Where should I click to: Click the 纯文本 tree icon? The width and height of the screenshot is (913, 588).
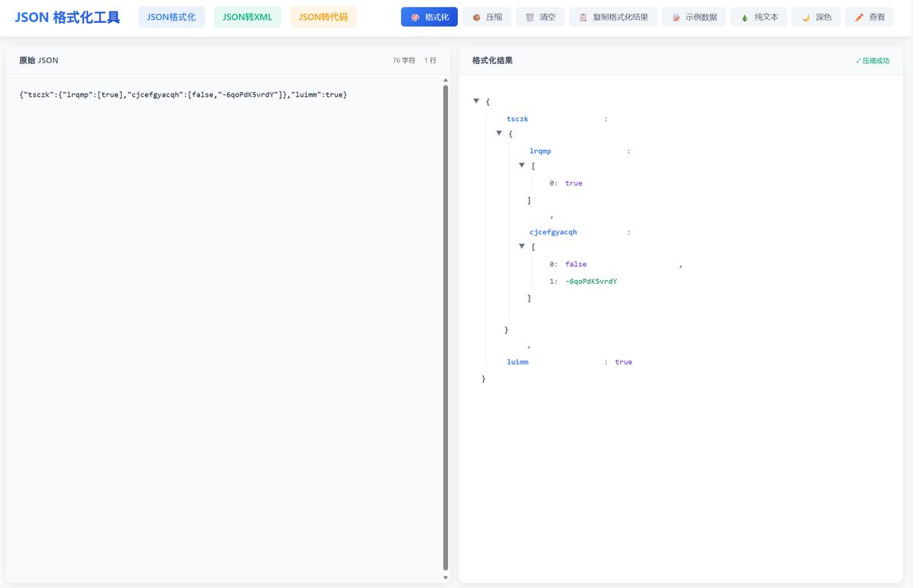coord(745,17)
